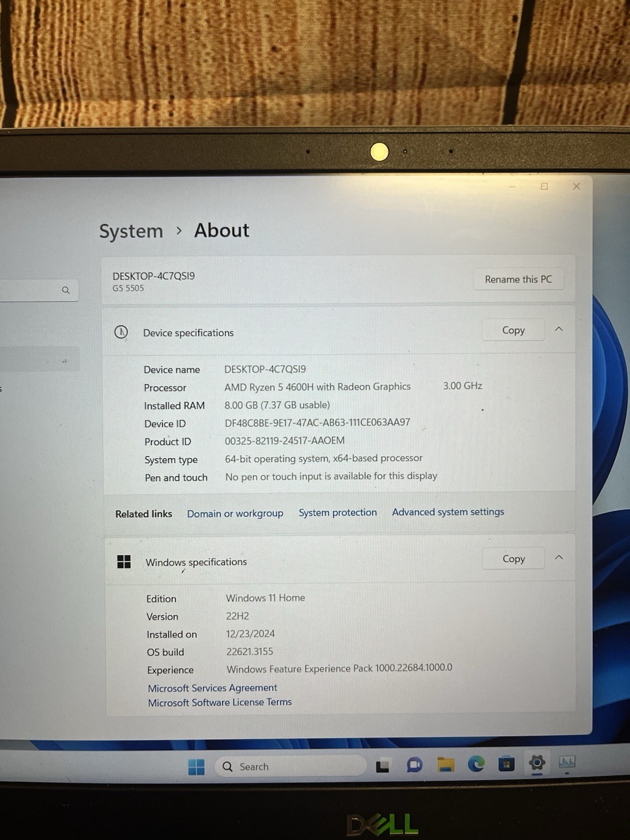Image resolution: width=630 pixels, height=840 pixels.
Task: Open the Windows Start menu
Action: [x=196, y=767]
